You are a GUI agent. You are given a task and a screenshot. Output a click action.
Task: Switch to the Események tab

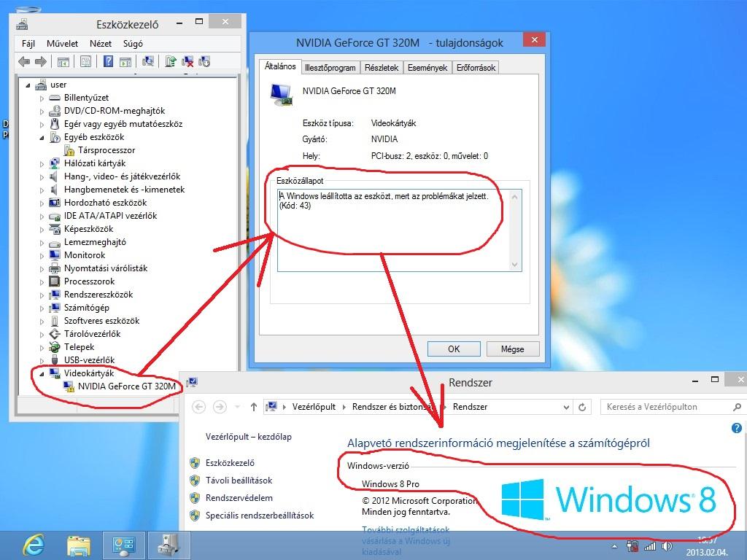pyautogui.click(x=427, y=68)
